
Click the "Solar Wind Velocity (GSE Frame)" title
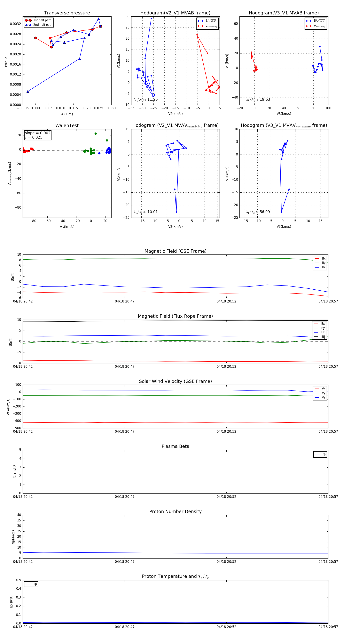175,381
